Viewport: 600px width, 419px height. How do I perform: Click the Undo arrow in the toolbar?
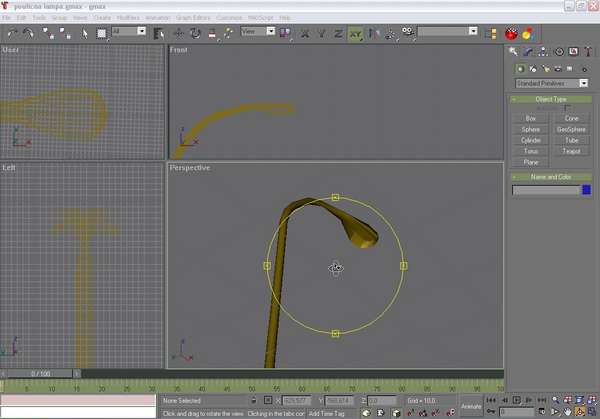point(13,33)
